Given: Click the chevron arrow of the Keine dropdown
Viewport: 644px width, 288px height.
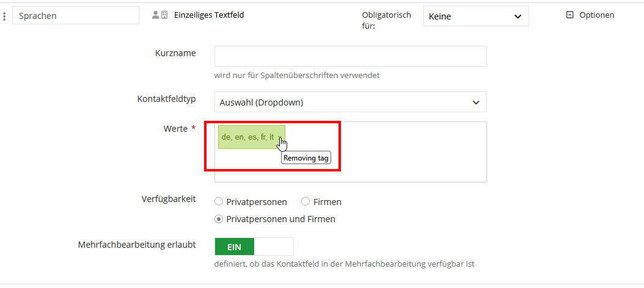Looking at the screenshot, I should (x=518, y=16).
